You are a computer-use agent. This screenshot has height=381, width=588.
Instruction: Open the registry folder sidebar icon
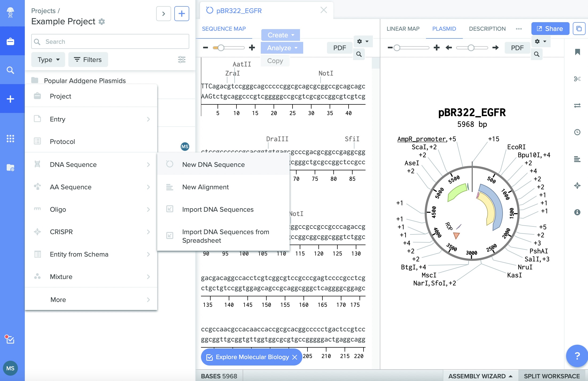10,168
